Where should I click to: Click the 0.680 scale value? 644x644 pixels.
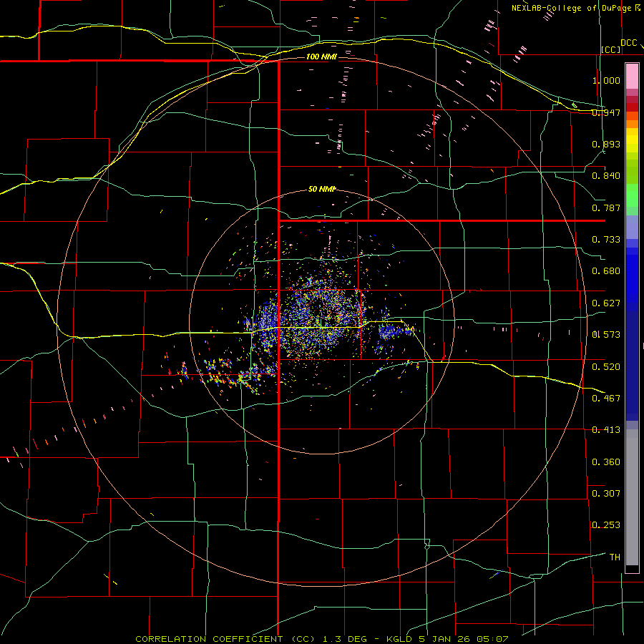point(606,271)
